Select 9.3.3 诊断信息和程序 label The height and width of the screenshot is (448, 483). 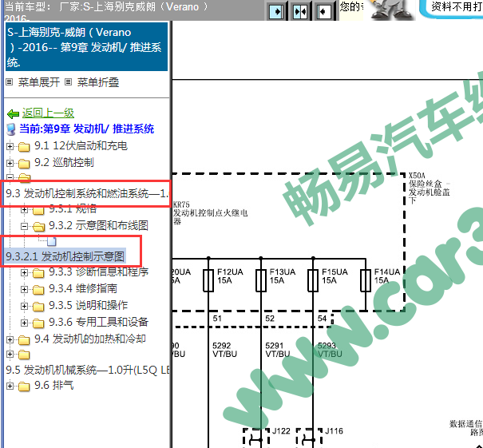[x=98, y=272]
